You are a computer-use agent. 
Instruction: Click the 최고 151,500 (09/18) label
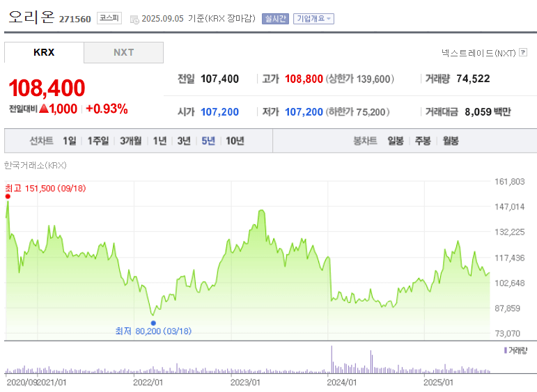coord(45,188)
